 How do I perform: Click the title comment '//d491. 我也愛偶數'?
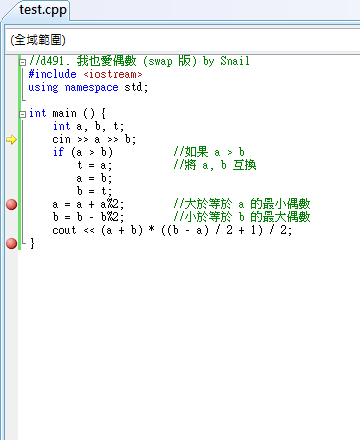83,61
